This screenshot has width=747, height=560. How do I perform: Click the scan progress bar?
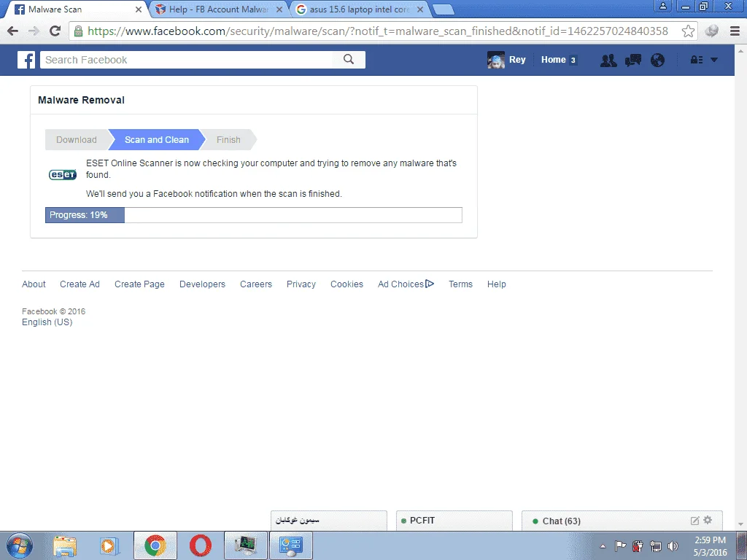(253, 215)
